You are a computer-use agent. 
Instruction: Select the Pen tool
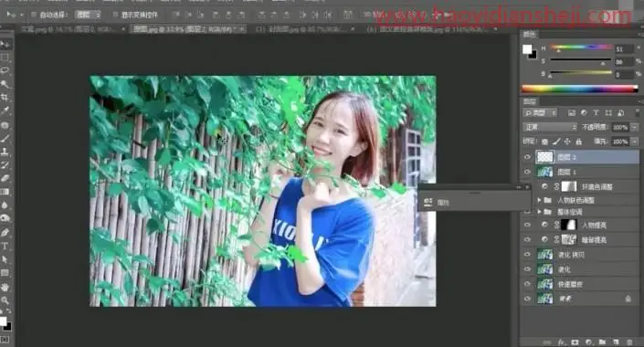(5, 233)
